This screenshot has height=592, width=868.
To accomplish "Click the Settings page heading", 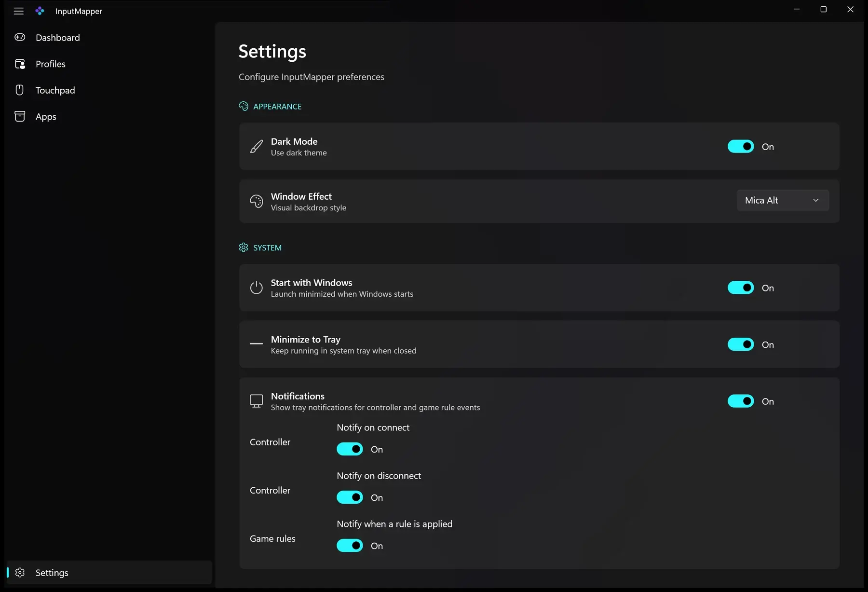I will (272, 52).
